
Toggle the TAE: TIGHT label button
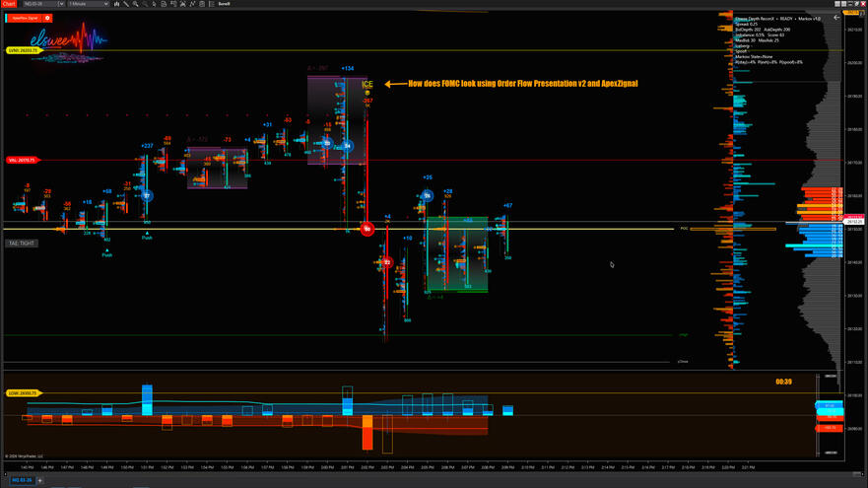click(22, 243)
